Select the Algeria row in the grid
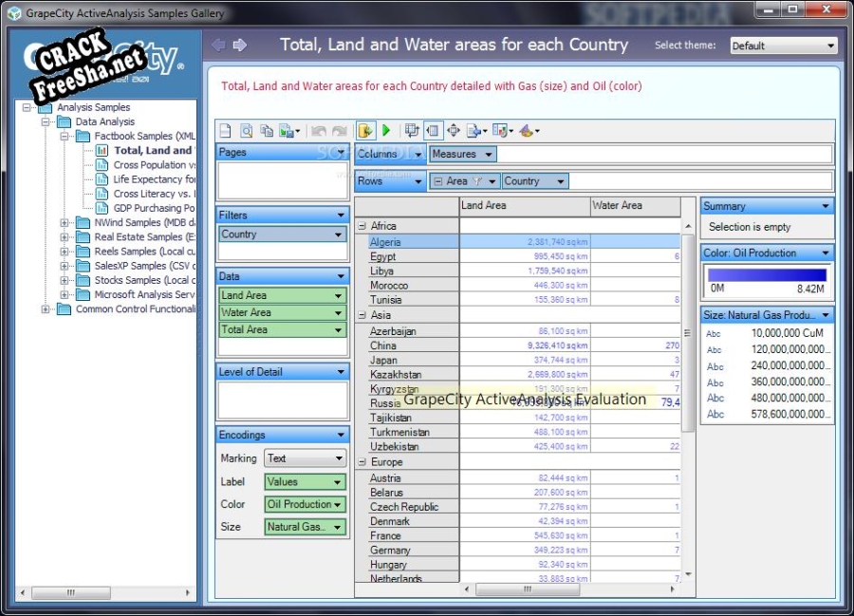This screenshot has width=854, height=616. (385, 242)
